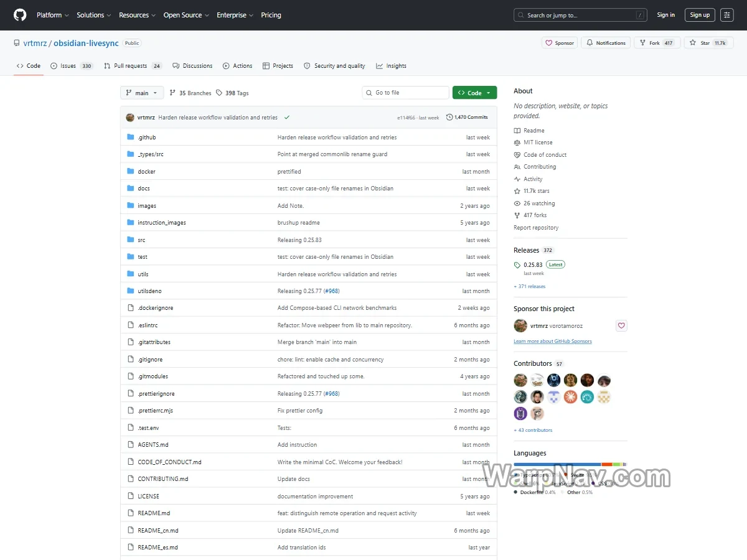Open Code of conduct link

tap(540, 155)
